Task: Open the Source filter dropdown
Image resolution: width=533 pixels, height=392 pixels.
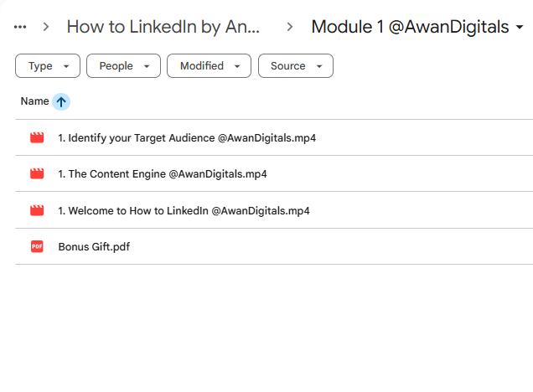Action: click(x=296, y=66)
